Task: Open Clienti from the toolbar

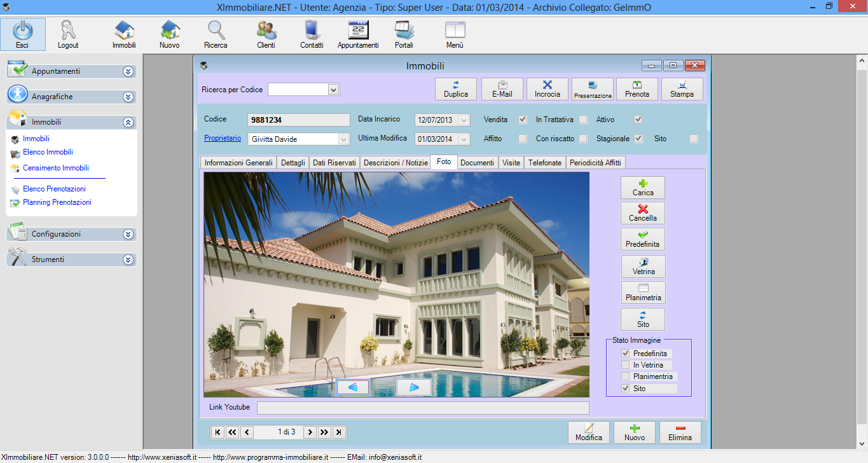Action: click(266, 34)
